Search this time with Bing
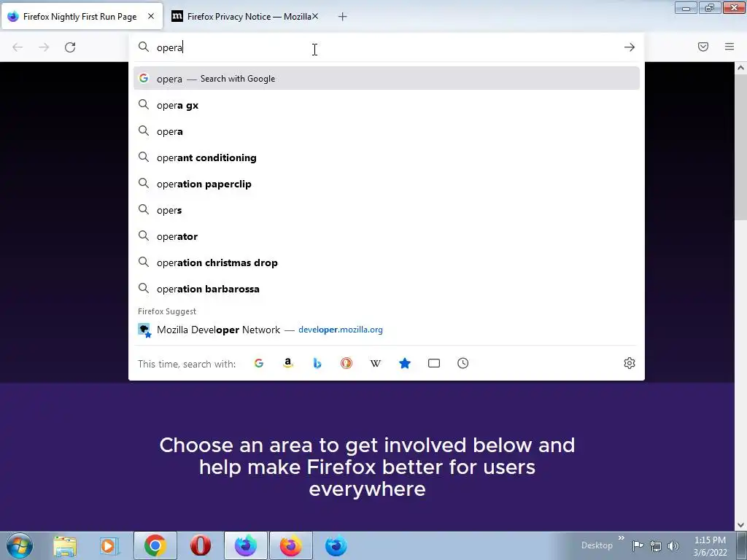 pyautogui.click(x=317, y=363)
